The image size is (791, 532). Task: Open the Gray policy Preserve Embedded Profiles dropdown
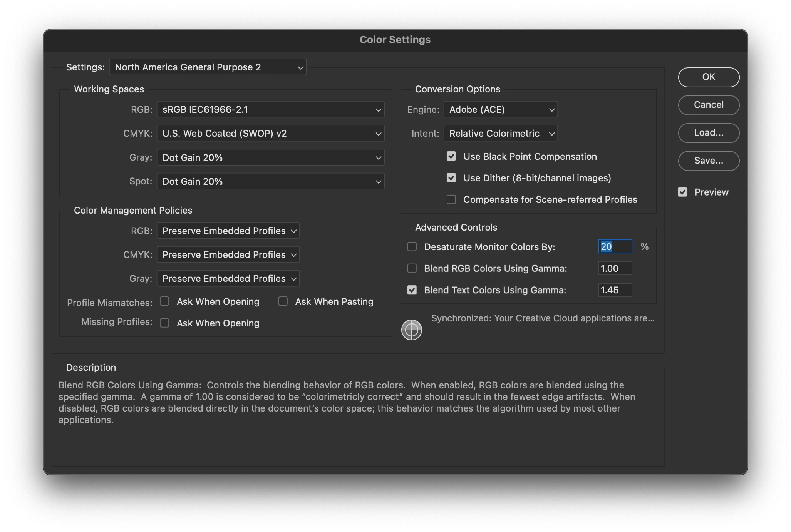228,278
